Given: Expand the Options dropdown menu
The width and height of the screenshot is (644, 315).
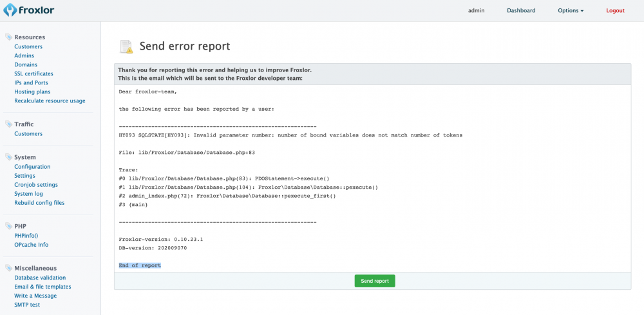Looking at the screenshot, I should point(571,11).
